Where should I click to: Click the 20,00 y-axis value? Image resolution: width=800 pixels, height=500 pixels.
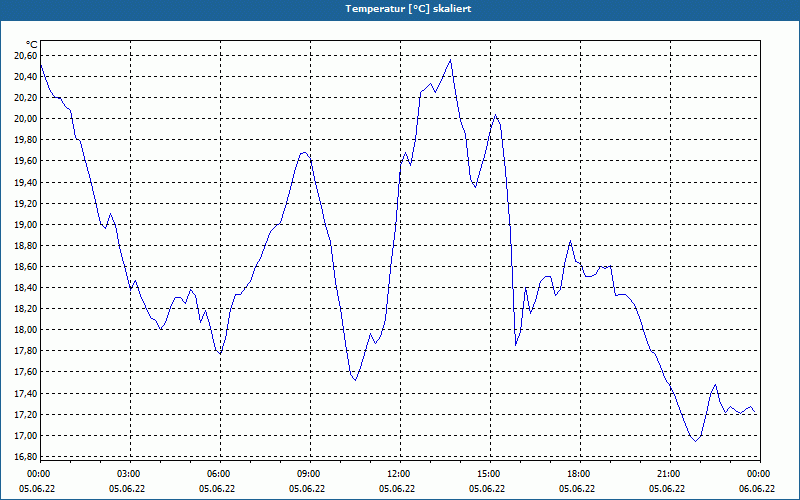[x=25, y=119]
